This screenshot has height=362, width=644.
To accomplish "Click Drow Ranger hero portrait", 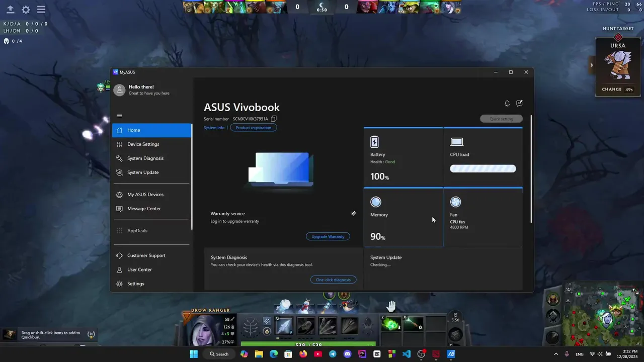I will coord(206,330).
